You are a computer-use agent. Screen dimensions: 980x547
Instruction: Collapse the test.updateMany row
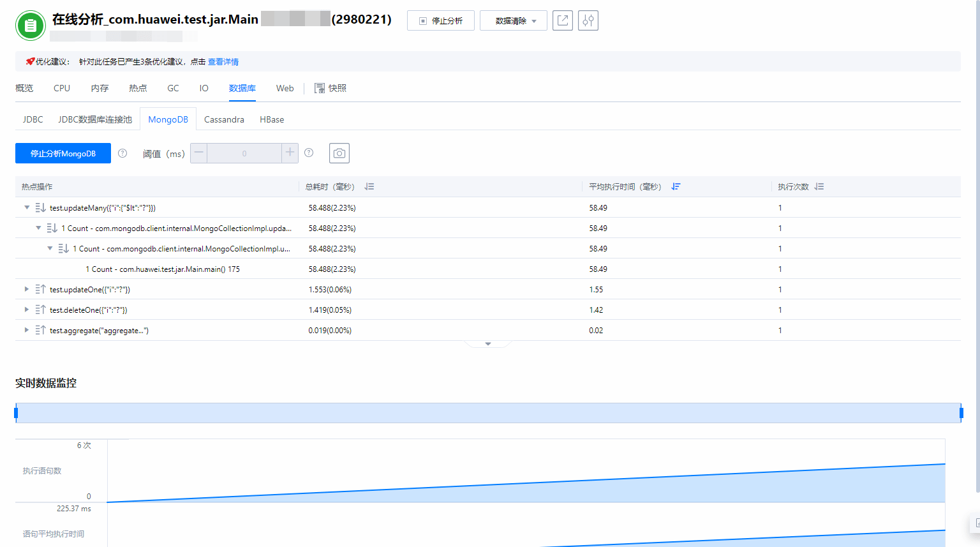click(x=27, y=207)
